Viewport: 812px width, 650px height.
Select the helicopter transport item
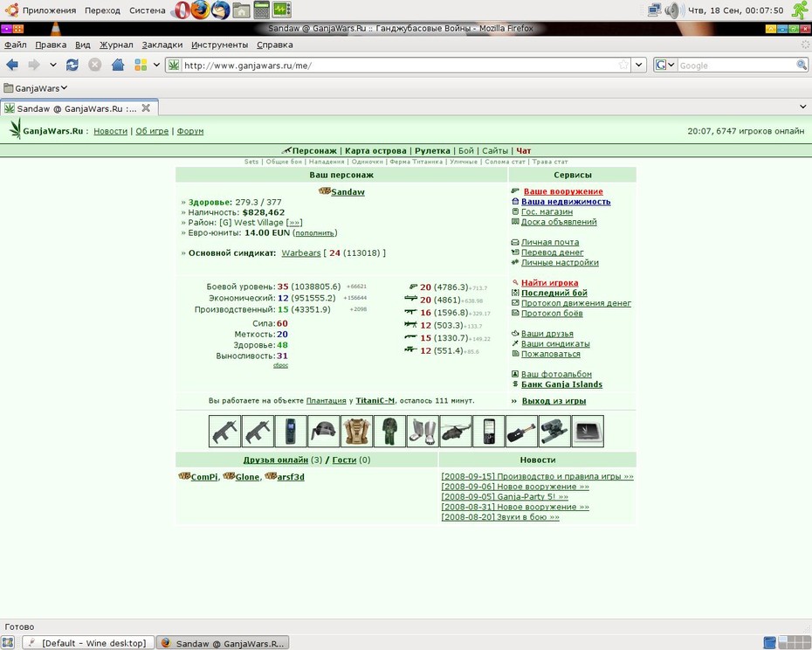coord(456,431)
